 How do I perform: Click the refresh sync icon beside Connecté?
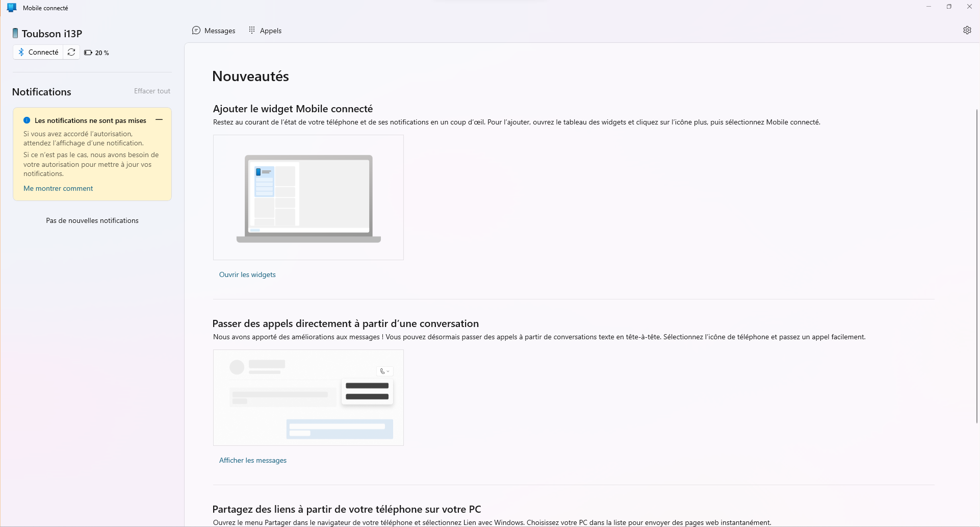(x=71, y=52)
